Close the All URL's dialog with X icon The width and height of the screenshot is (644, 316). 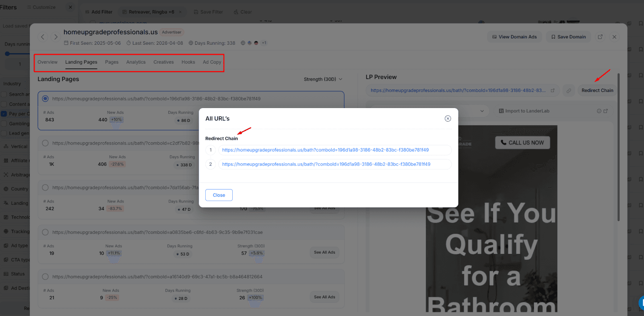point(448,118)
